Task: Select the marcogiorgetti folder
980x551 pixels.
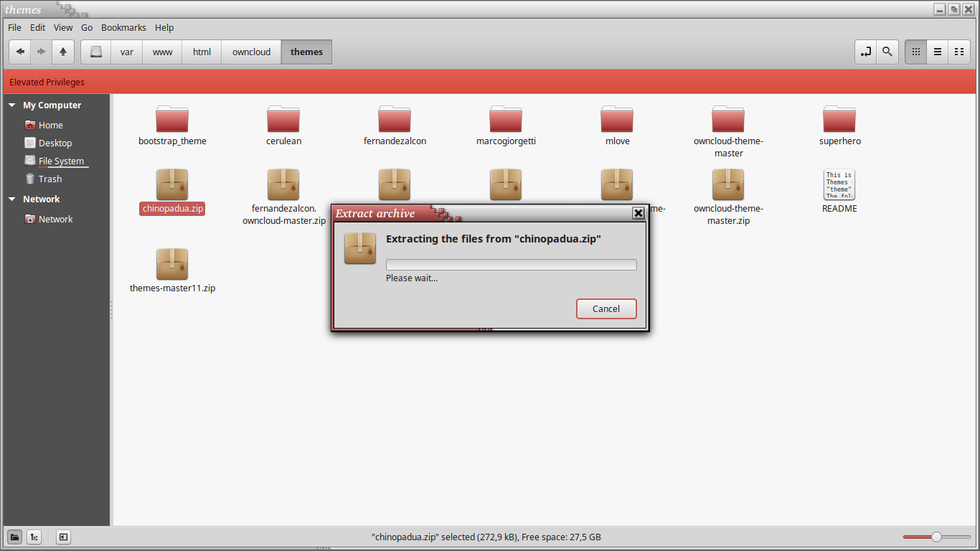Action: [506, 125]
